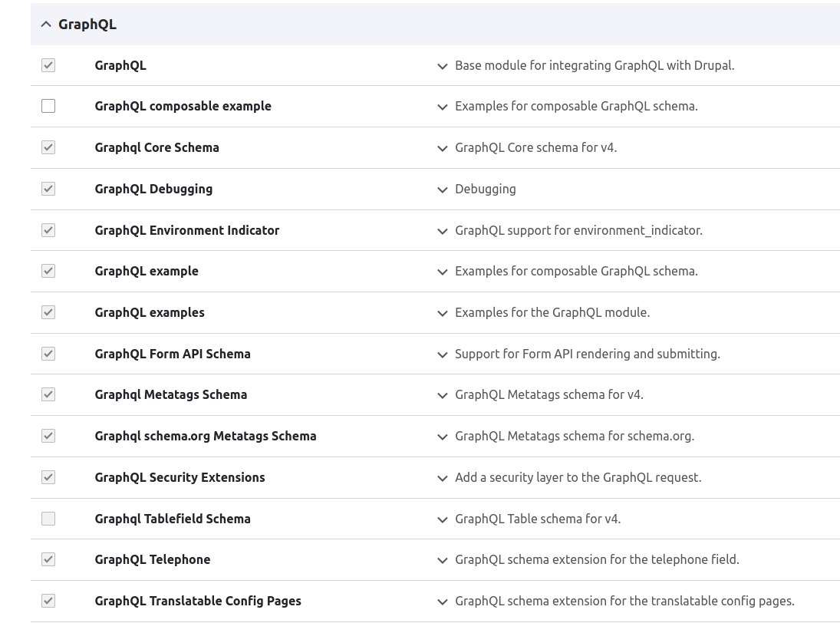Expand translatable config pages description chevron

[443, 602]
